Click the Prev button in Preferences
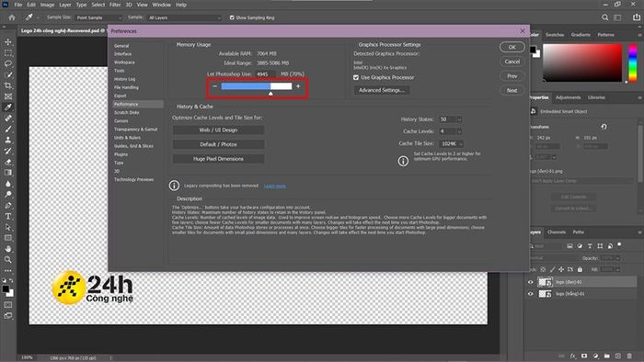 point(512,76)
